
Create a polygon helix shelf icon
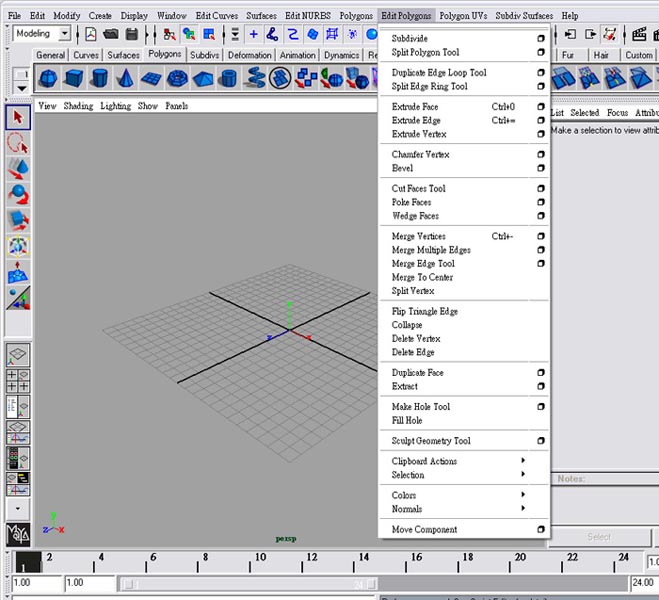(x=255, y=79)
